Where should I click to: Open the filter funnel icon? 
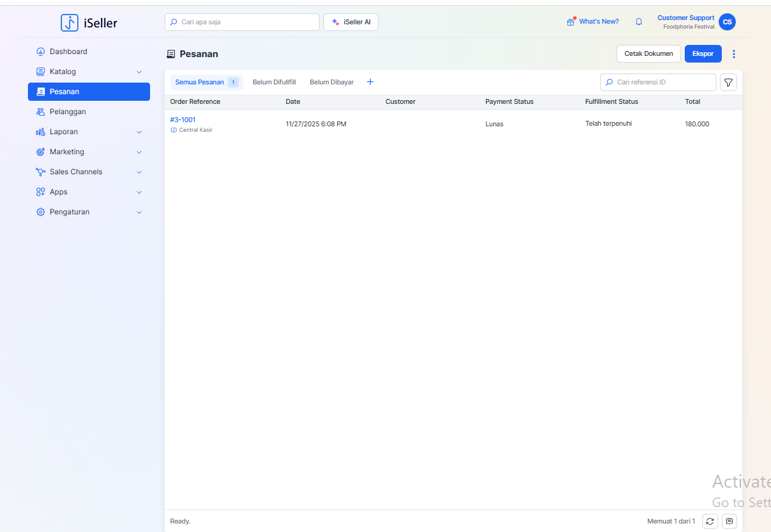(x=728, y=83)
